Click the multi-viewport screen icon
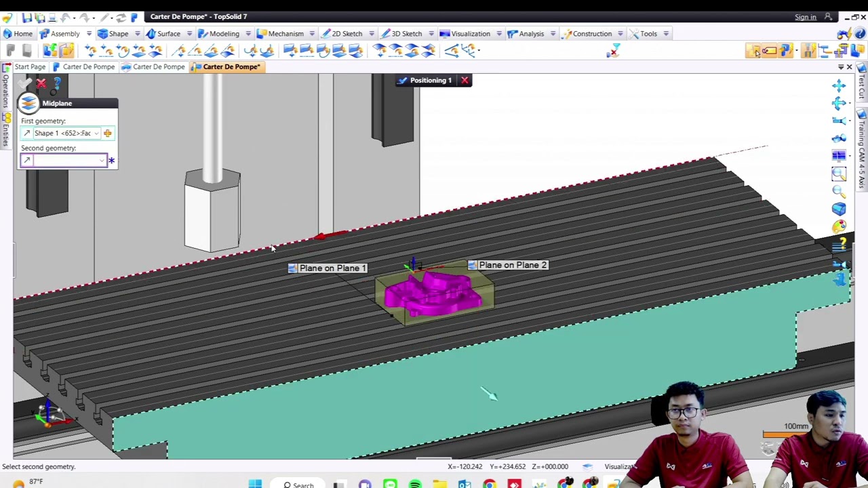 coord(839,156)
